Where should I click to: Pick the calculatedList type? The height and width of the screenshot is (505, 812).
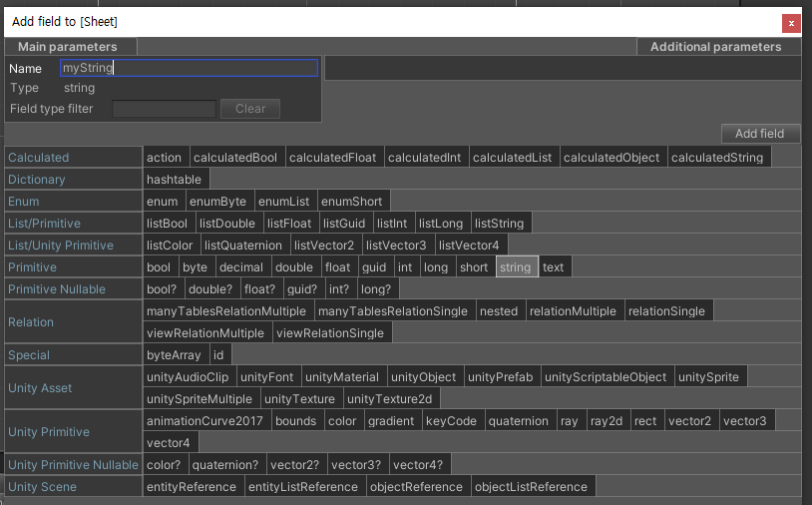click(x=513, y=158)
